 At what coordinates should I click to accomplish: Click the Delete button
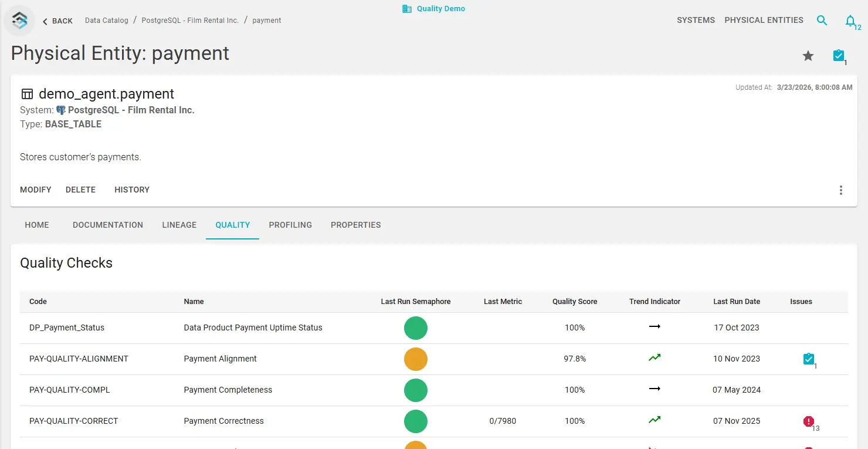click(80, 190)
